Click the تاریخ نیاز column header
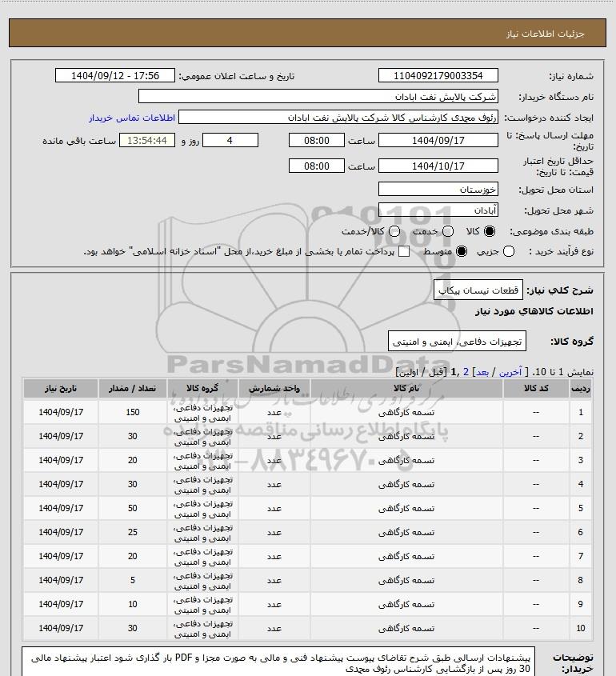The height and width of the screenshot is (676, 616). (x=61, y=388)
